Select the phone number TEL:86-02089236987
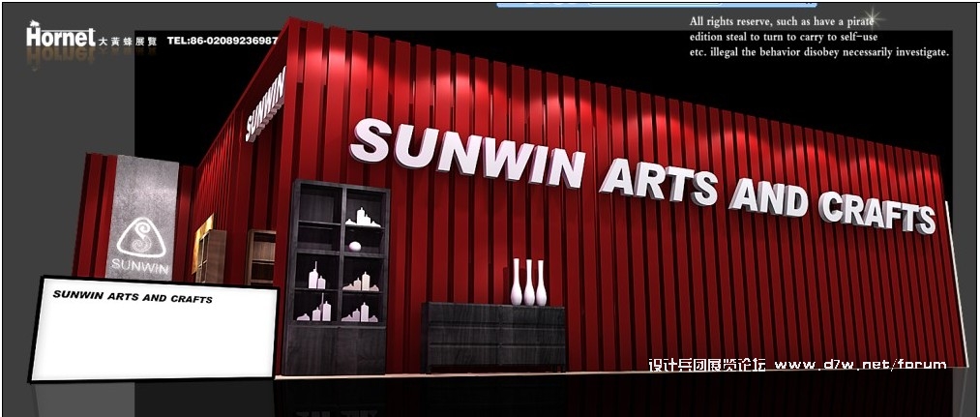Screen dimensions: 980x417 223,41
